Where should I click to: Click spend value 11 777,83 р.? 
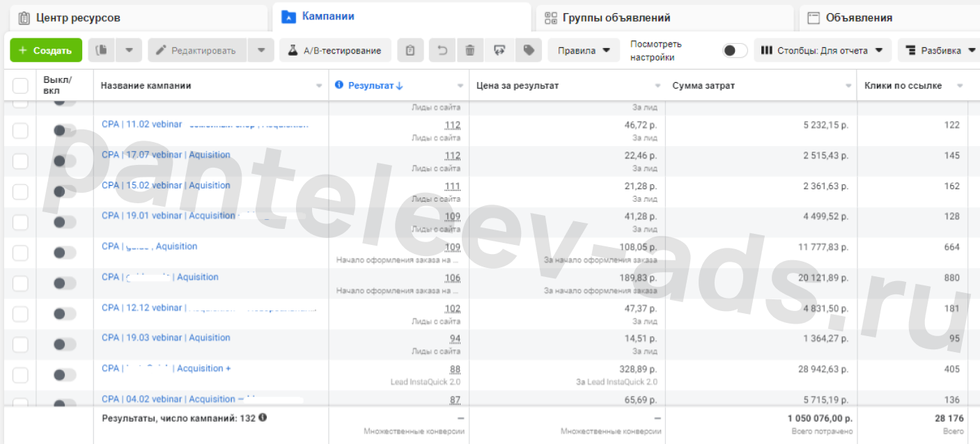823,247
